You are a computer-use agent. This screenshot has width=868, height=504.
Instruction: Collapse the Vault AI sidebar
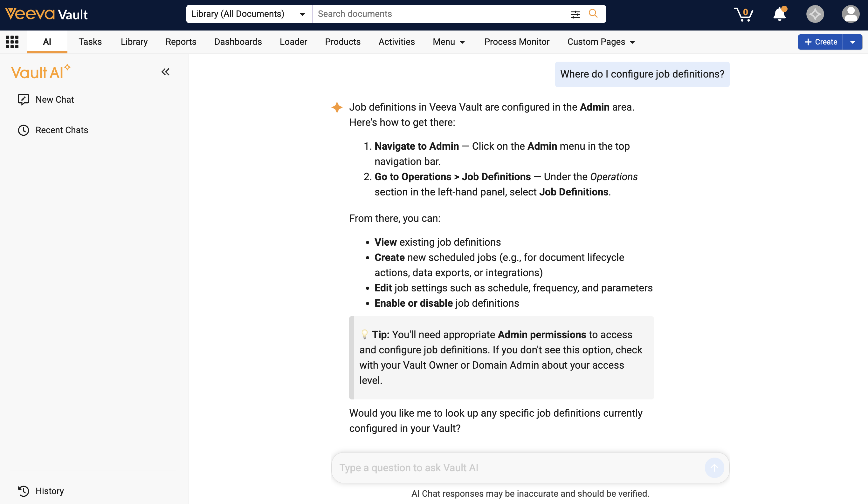pos(165,72)
